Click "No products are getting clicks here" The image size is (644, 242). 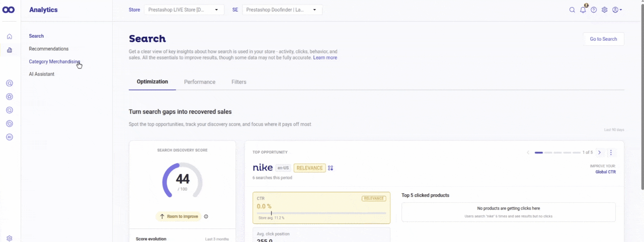pos(509,208)
